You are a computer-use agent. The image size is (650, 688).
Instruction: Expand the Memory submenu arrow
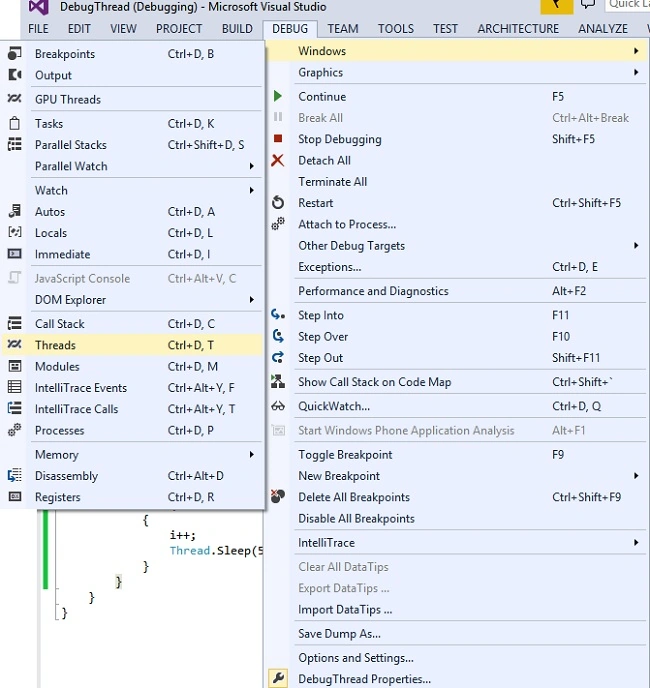pyautogui.click(x=251, y=454)
